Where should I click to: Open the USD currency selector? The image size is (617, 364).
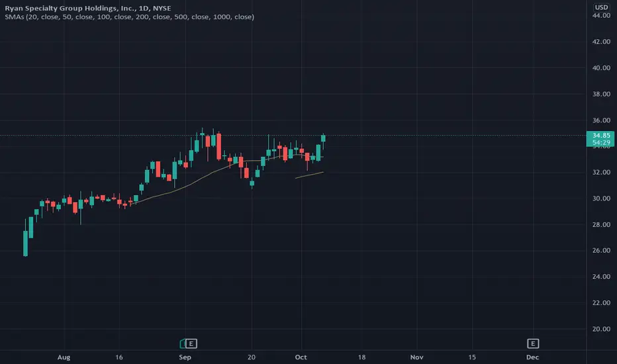(601, 7)
